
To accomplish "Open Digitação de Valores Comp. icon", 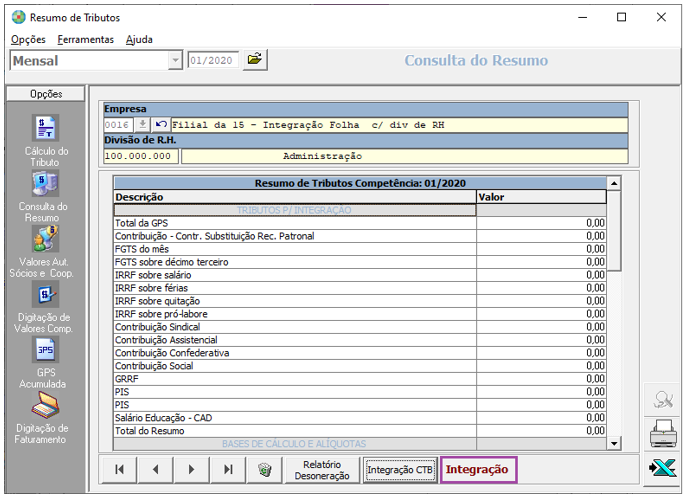I will (x=45, y=294).
